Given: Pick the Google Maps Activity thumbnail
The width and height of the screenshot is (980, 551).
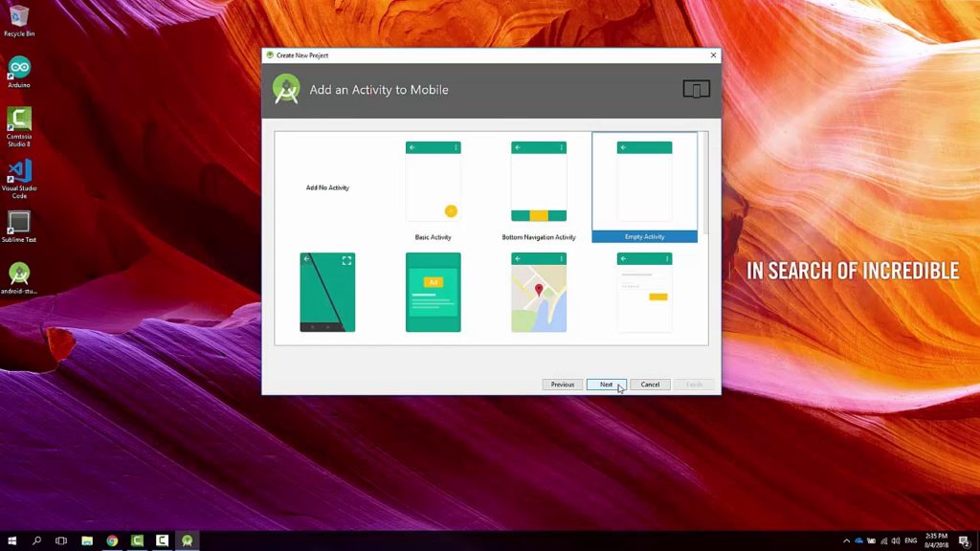Looking at the screenshot, I should point(539,292).
